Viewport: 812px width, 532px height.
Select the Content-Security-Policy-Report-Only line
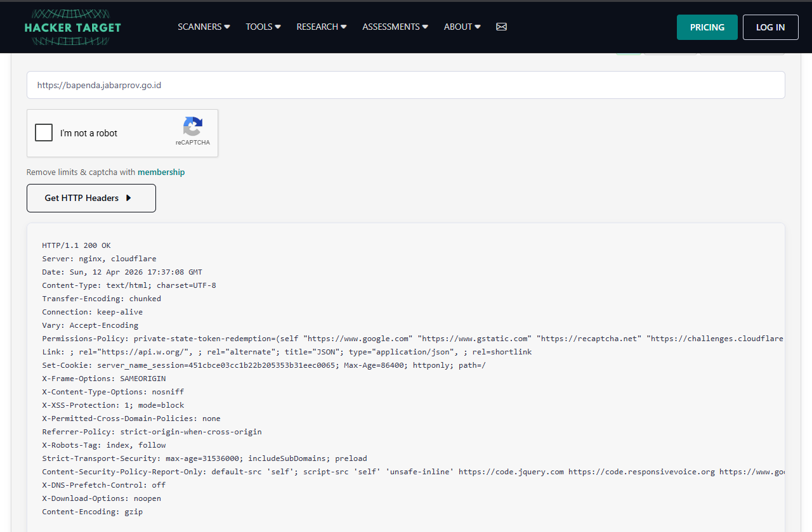(413, 472)
